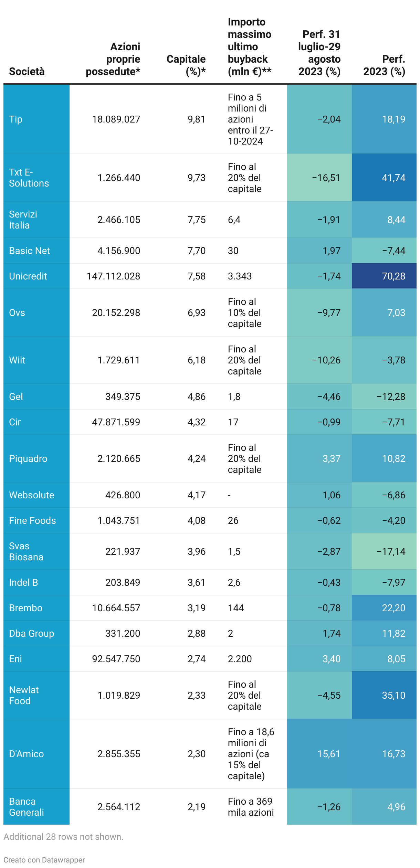Click the 35,10 Newlat Food performance cell
The image size is (420, 868).
[x=393, y=695]
